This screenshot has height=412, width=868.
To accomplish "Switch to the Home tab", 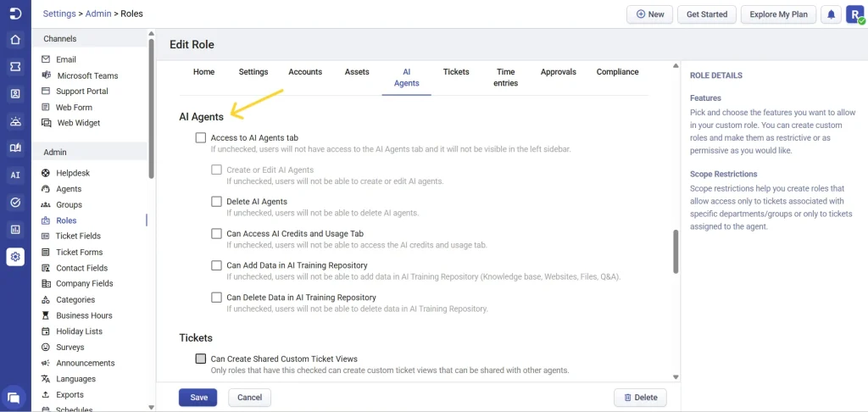I will (203, 72).
